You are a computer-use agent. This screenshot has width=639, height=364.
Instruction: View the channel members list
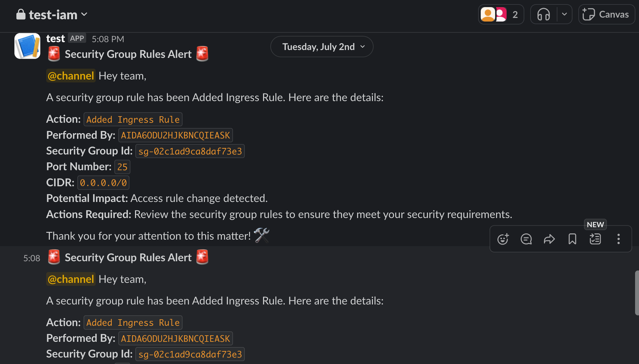coord(501,15)
